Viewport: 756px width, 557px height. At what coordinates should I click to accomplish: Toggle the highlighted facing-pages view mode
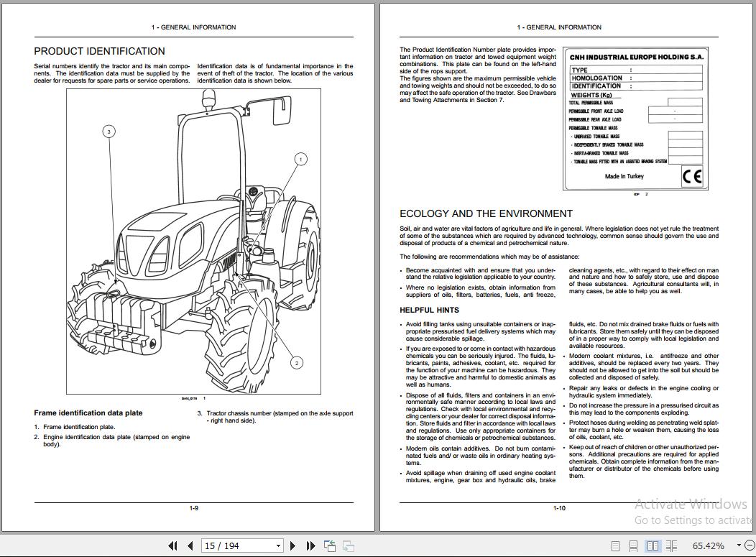coord(653,546)
